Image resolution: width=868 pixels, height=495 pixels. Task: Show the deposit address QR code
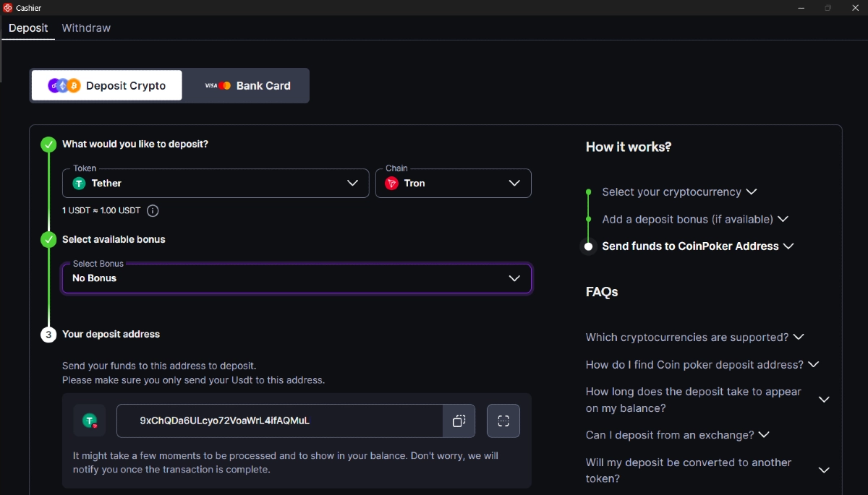pos(503,421)
